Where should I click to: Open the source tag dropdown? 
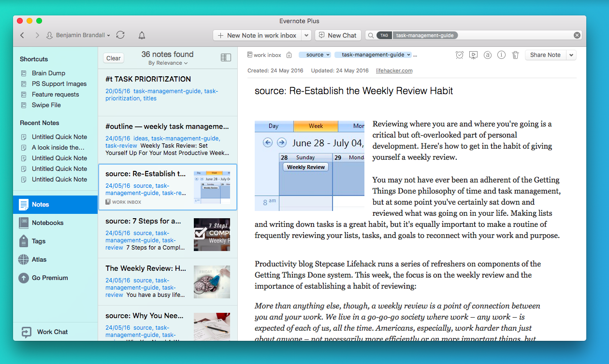click(x=315, y=55)
